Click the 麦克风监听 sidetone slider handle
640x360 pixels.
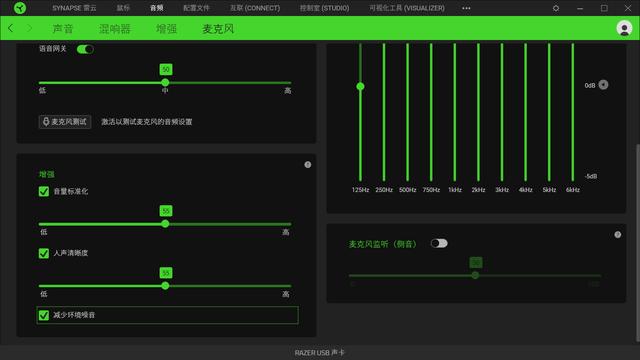coord(475,275)
